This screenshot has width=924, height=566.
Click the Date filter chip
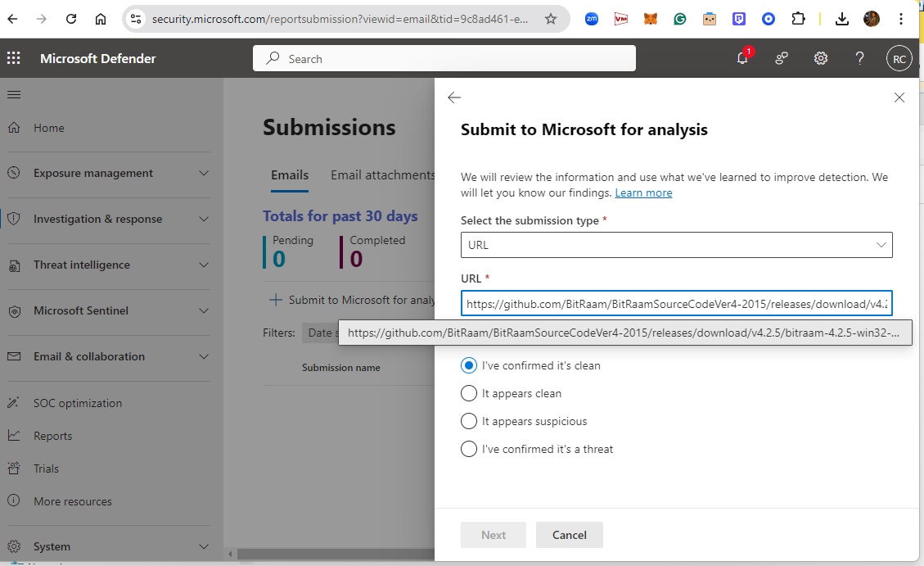(x=321, y=333)
